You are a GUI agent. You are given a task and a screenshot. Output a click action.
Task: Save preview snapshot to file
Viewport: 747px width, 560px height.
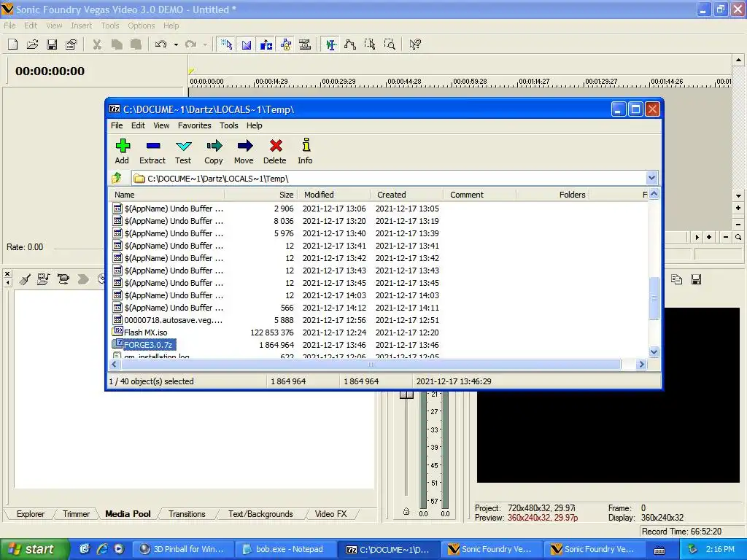(x=696, y=279)
